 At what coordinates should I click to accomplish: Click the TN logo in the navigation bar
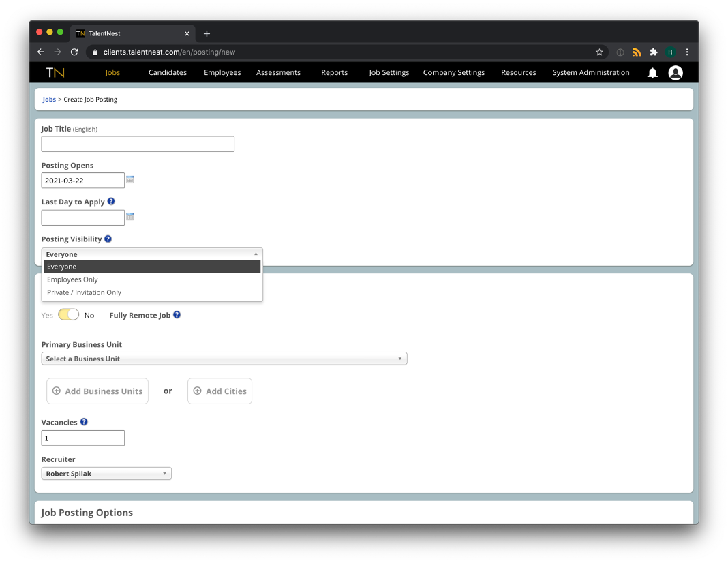[55, 72]
